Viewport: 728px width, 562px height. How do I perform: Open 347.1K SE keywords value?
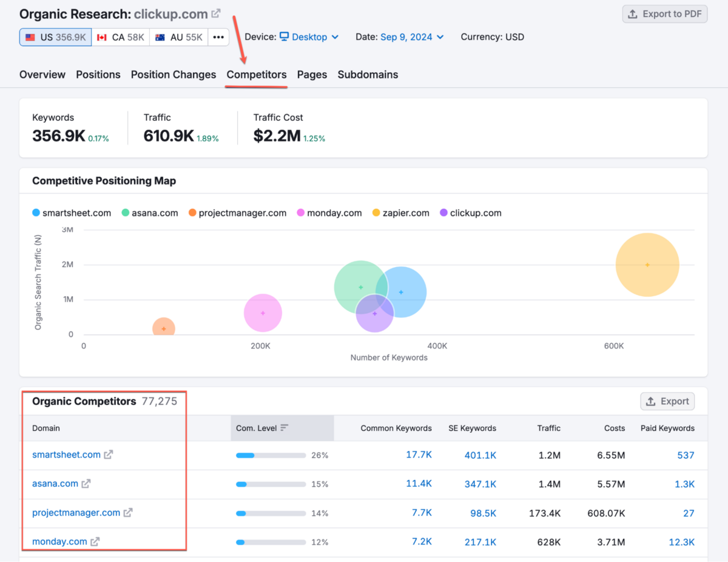click(480, 484)
